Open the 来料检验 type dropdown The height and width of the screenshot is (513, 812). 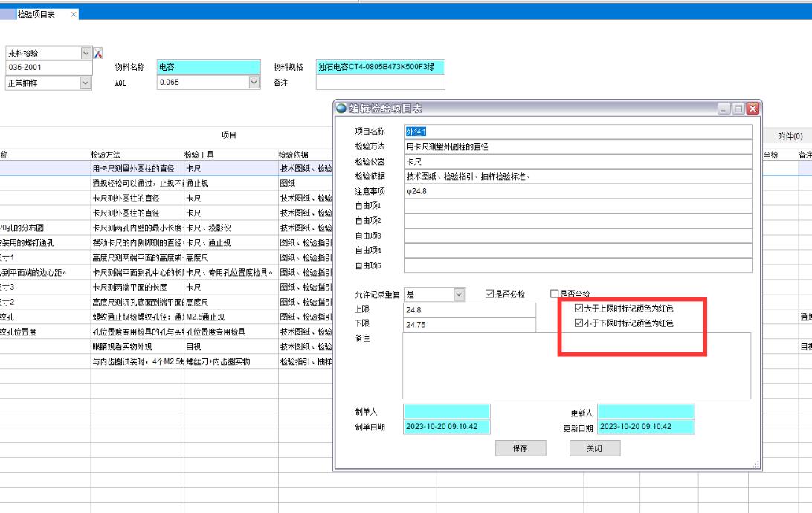(x=86, y=54)
